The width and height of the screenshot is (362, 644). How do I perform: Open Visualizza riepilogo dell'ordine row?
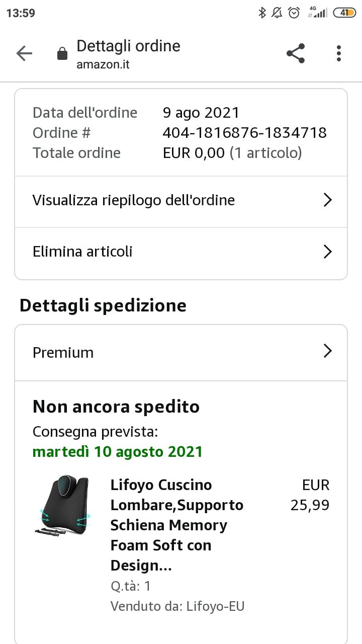(181, 201)
